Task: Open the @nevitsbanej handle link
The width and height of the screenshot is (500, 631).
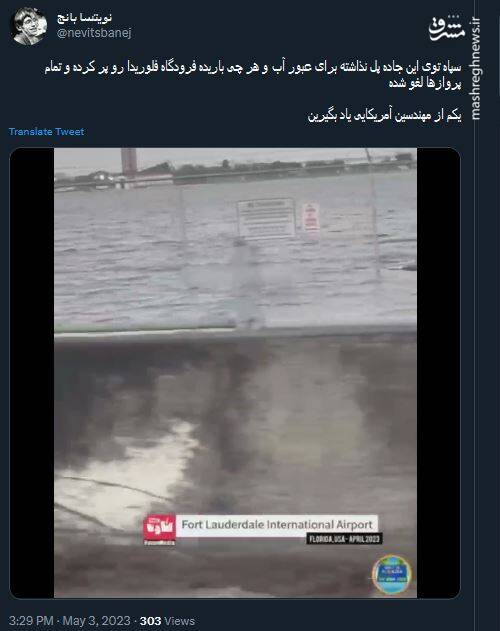Action: pyautogui.click(x=94, y=33)
